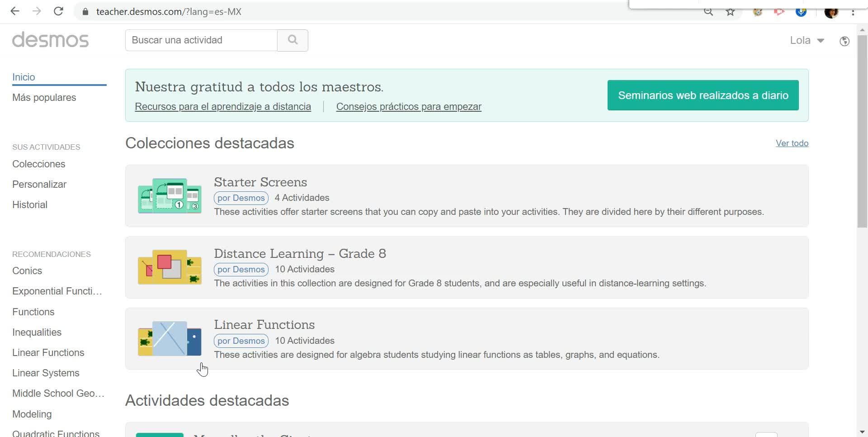Click the browser back arrow
Viewport: 868px width, 437px height.
[x=15, y=11]
